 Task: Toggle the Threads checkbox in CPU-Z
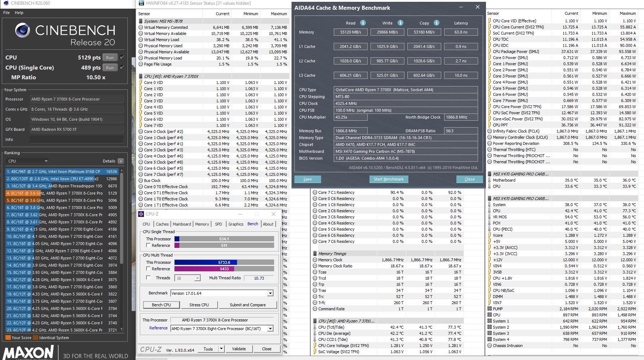pos(148,278)
